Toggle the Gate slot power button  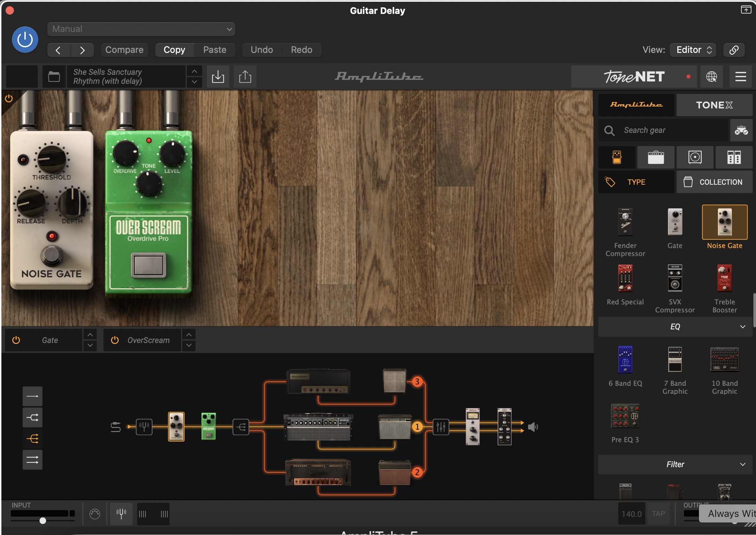[16, 340]
